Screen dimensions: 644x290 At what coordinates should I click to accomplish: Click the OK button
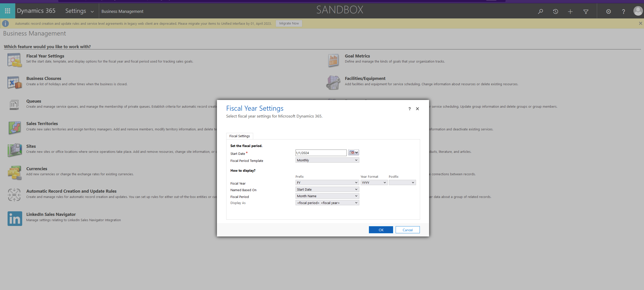click(381, 230)
